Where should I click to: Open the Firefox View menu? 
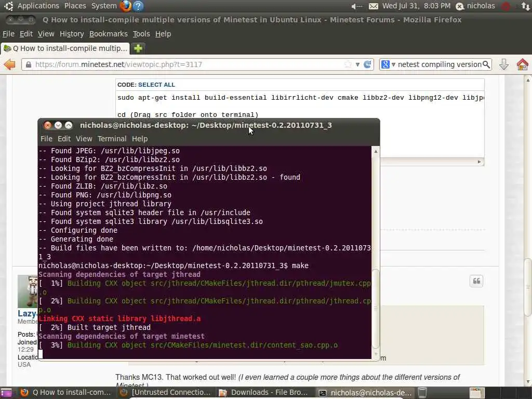point(46,34)
